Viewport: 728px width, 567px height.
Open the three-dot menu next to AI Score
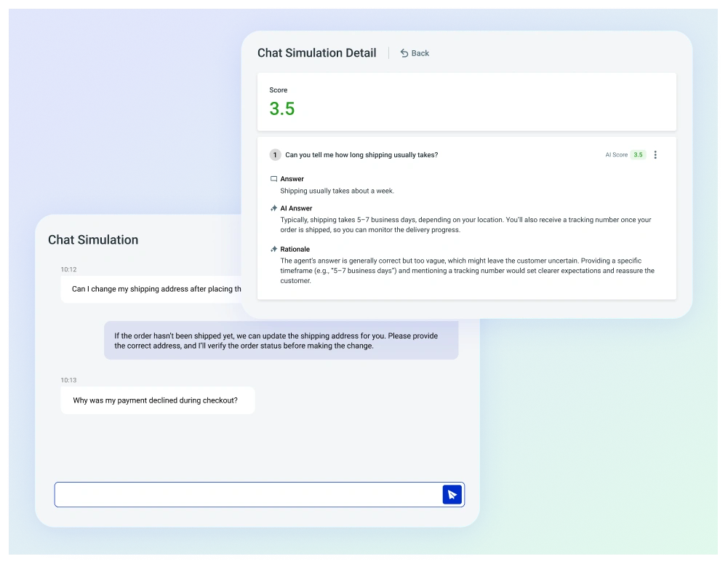[655, 155]
